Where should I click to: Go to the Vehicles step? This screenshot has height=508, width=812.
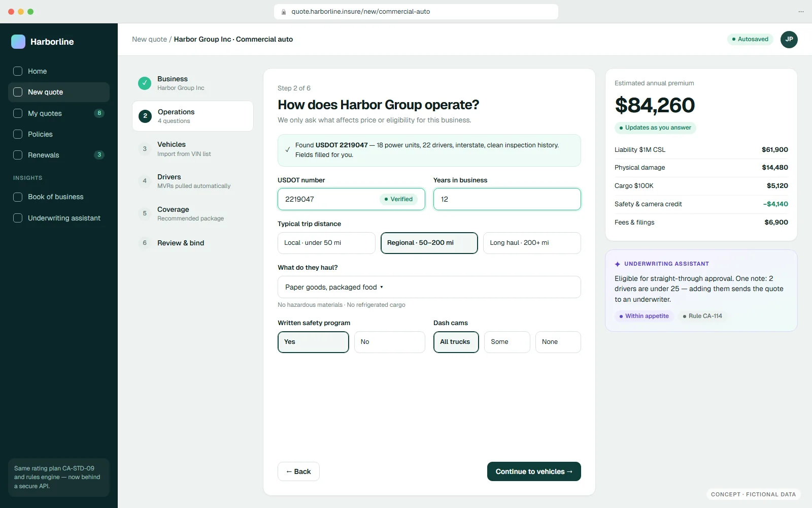click(193, 149)
